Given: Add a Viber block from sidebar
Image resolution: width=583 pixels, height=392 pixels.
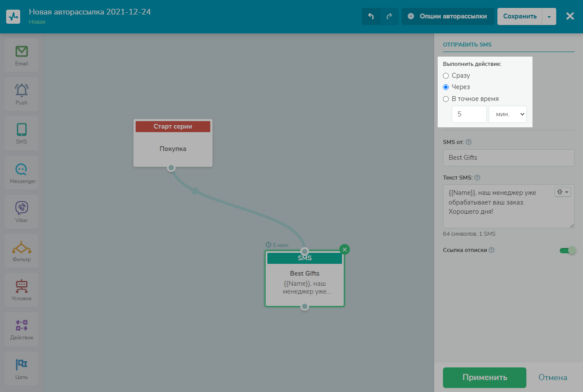Looking at the screenshot, I should tap(22, 212).
